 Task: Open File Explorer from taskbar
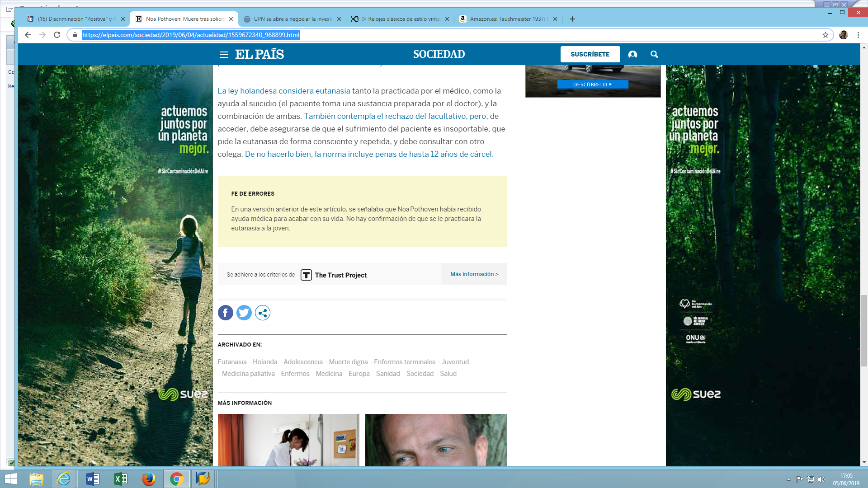[x=37, y=479]
